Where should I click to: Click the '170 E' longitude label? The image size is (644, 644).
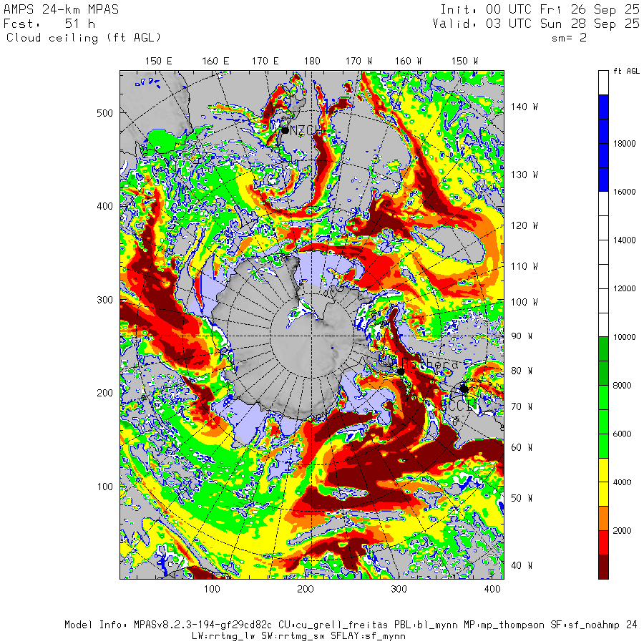(265, 62)
